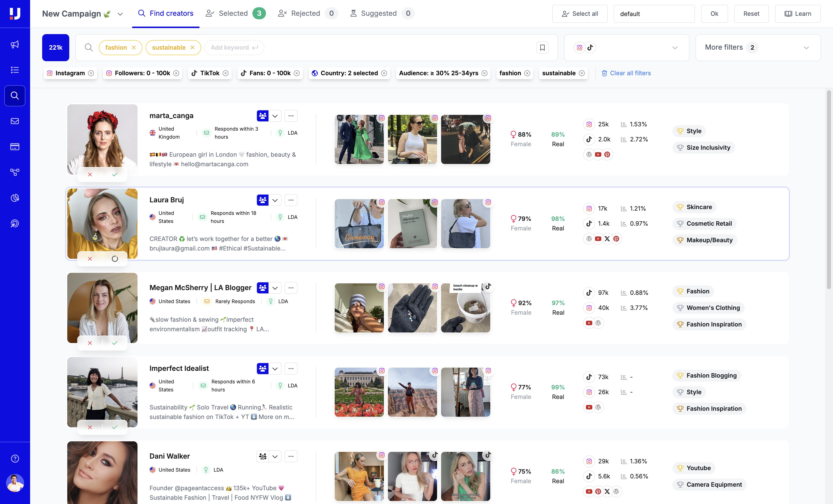Reject Megan McSherry with the red X
This screenshot has height=504, width=833.
[x=90, y=343]
